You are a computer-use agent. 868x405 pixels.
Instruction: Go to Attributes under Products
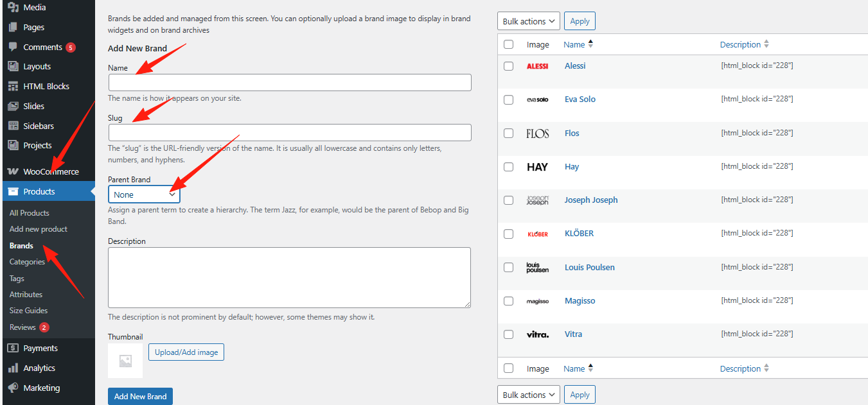(x=26, y=295)
